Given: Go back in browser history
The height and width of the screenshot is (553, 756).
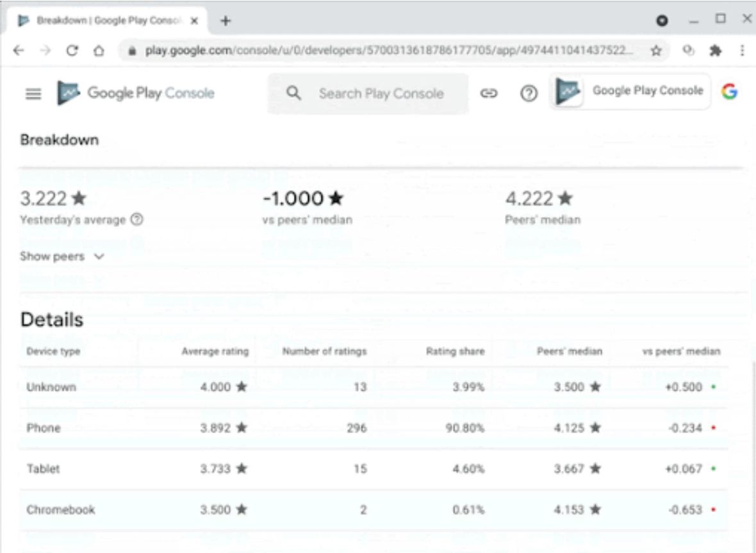Looking at the screenshot, I should click(x=19, y=50).
